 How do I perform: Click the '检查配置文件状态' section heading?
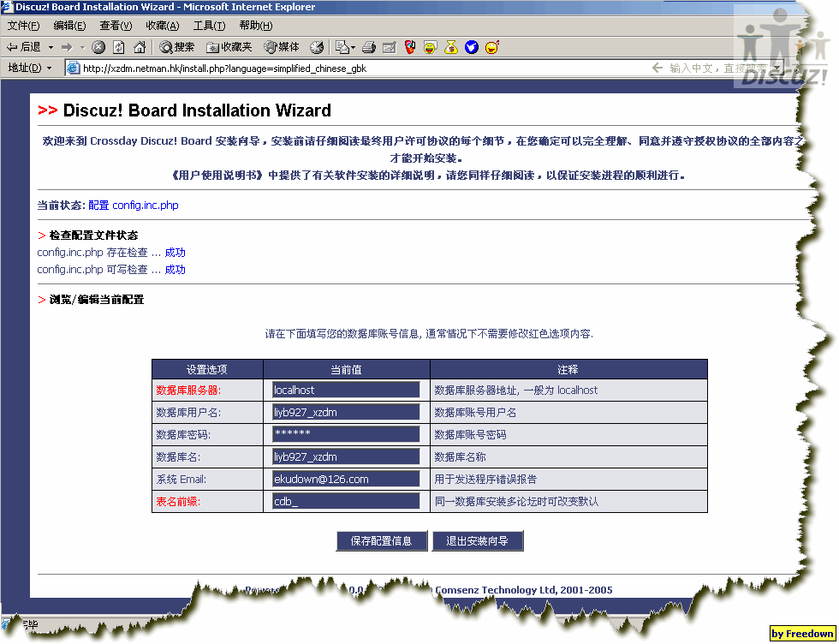pos(93,235)
